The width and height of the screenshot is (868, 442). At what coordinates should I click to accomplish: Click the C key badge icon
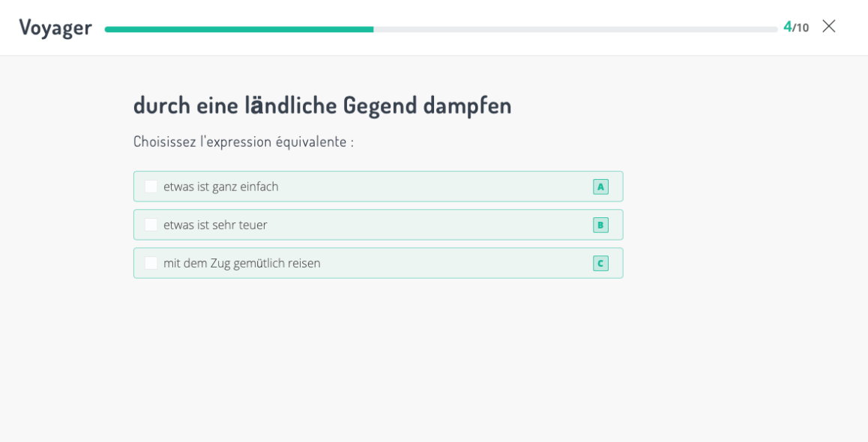click(600, 263)
